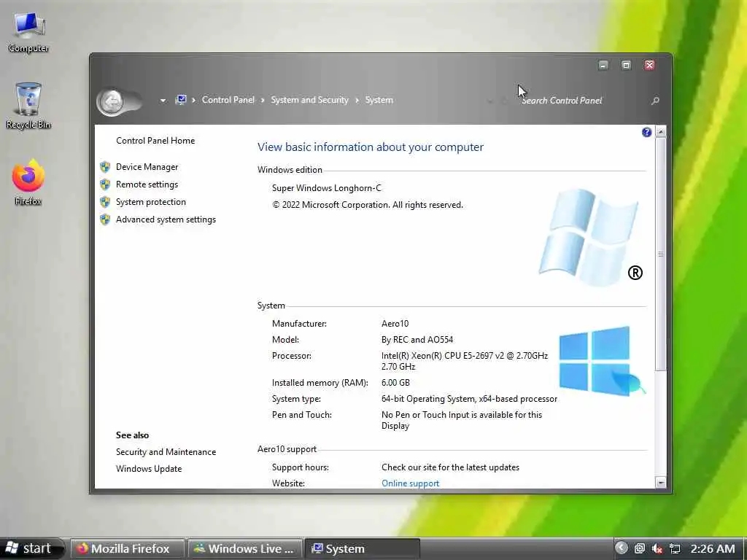Open Windows Update link

(x=149, y=469)
